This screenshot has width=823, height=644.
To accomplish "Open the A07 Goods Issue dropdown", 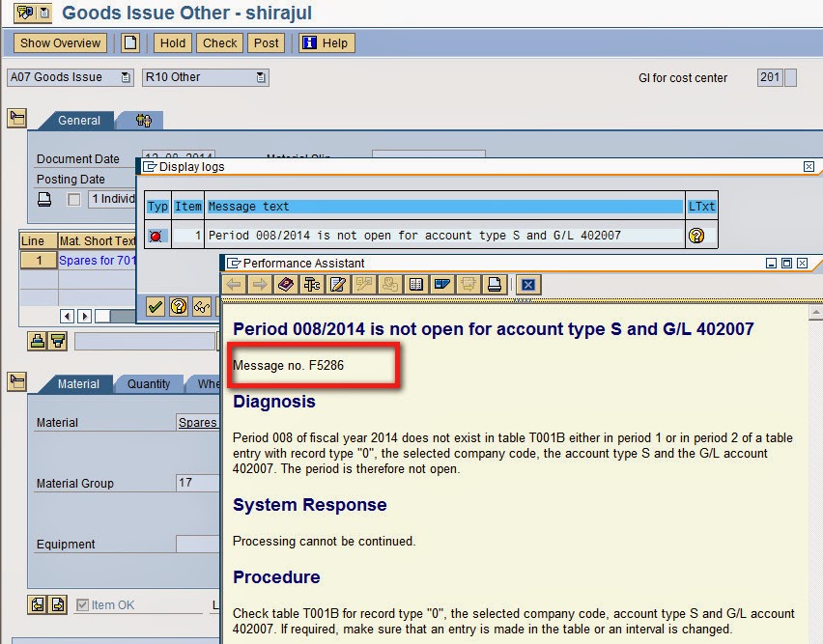I will click(125, 77).
